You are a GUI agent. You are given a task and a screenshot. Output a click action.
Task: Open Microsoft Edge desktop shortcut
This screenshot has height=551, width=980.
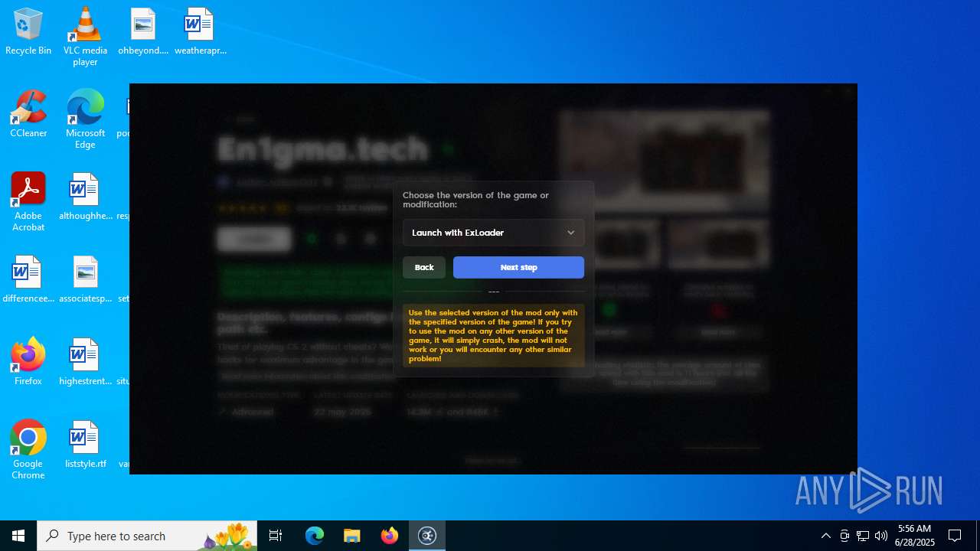pos(85,119)
